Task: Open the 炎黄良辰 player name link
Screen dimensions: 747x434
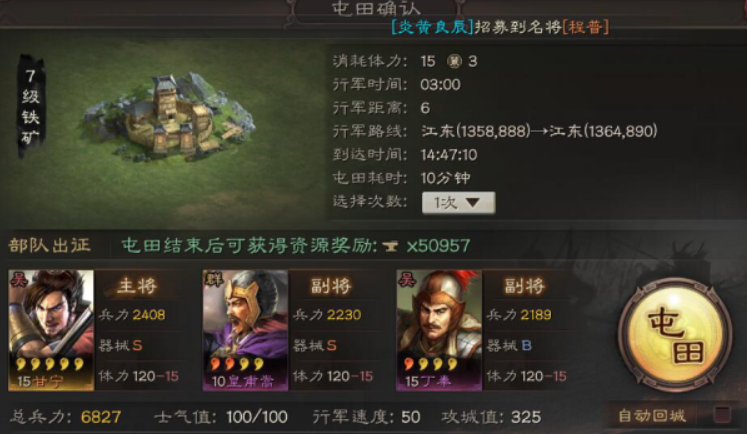Action: pyautogui.click(x=432, y=27)
